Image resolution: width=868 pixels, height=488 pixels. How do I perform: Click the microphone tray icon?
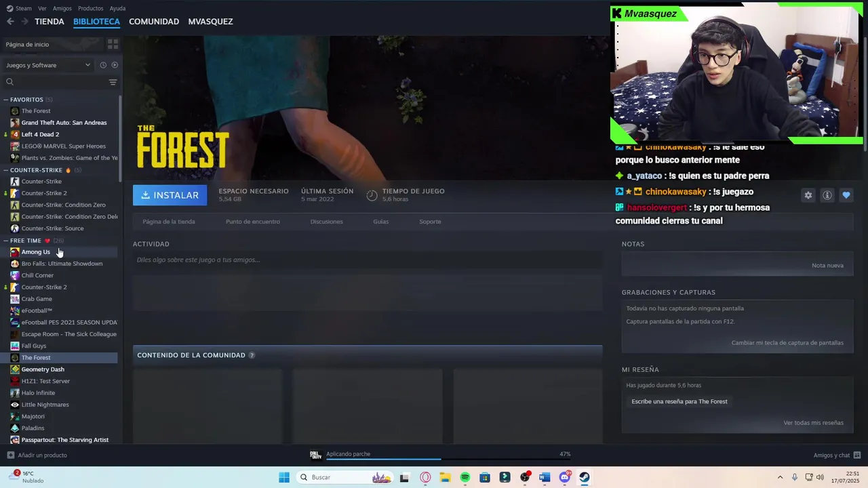(795, 477)
